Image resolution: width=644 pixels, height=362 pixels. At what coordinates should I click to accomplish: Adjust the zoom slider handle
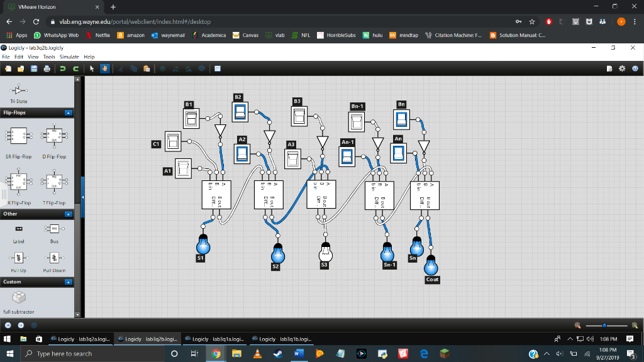(x=604, y=326)
